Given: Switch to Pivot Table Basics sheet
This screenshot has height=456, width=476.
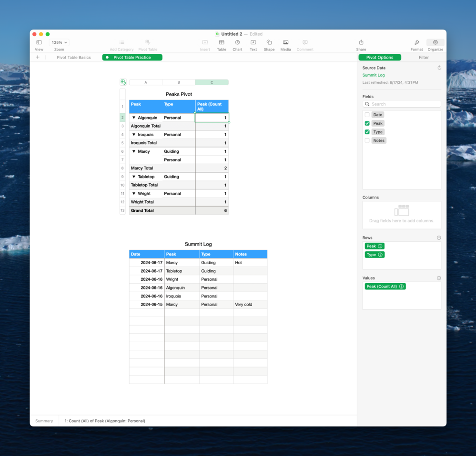Looking at the screenshot, I should tap(74, 57).
